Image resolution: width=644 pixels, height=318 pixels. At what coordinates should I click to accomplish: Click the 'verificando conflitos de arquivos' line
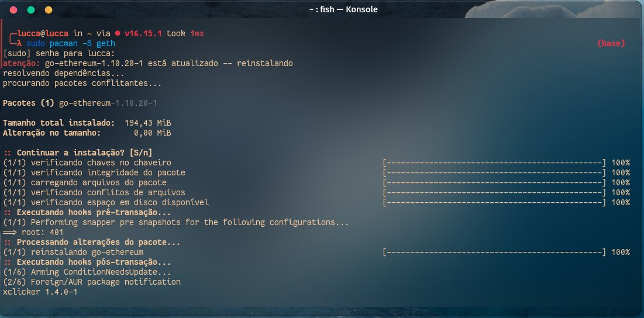(94, 192)
